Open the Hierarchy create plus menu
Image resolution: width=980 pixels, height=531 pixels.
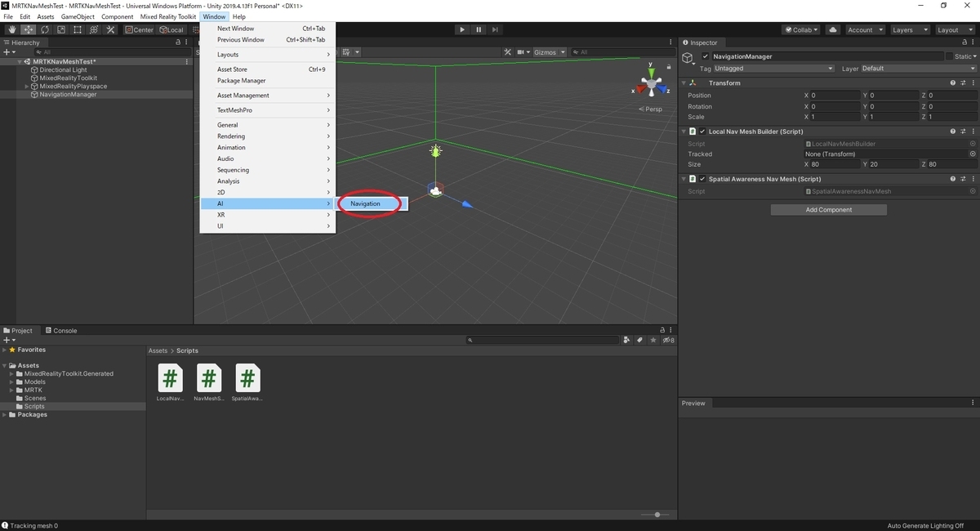pyautogui.click(x=8, y=51)
